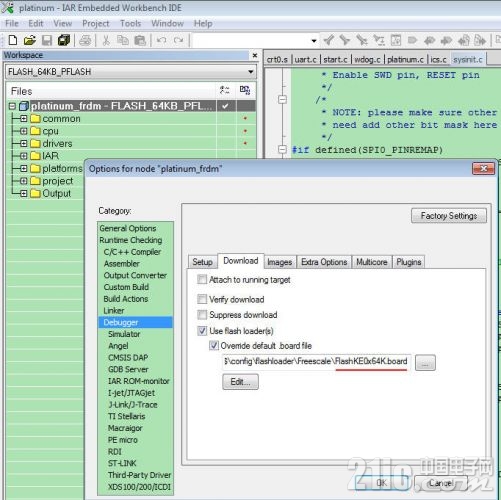Open the Help menu

point(203,24)
